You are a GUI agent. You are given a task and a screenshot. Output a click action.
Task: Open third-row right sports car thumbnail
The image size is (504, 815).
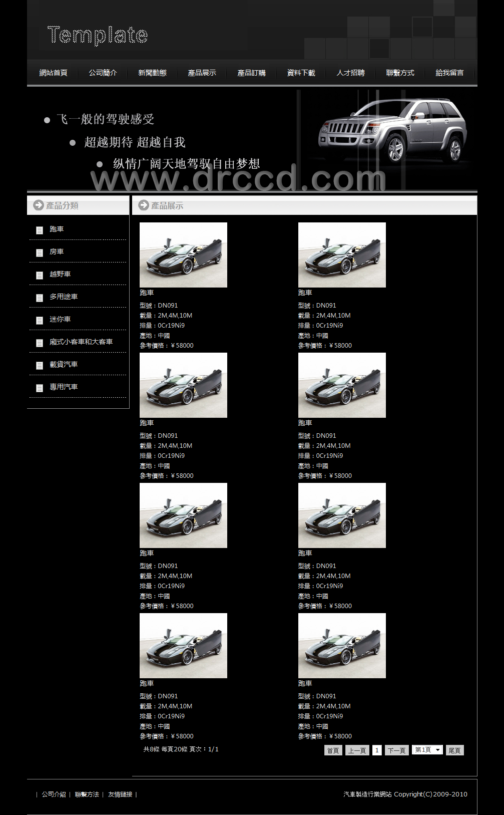pyautogui.click(x=342, y=515)
